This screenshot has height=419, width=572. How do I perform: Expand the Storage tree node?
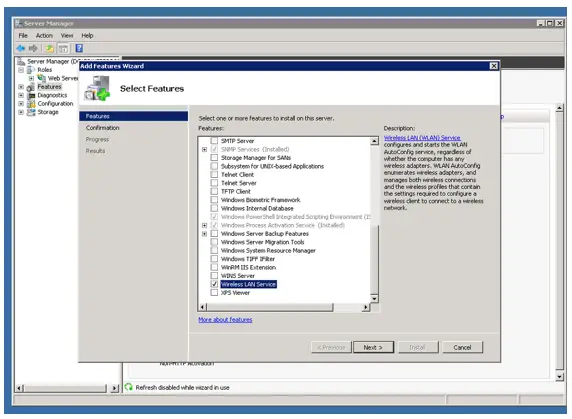pos(21,112)
